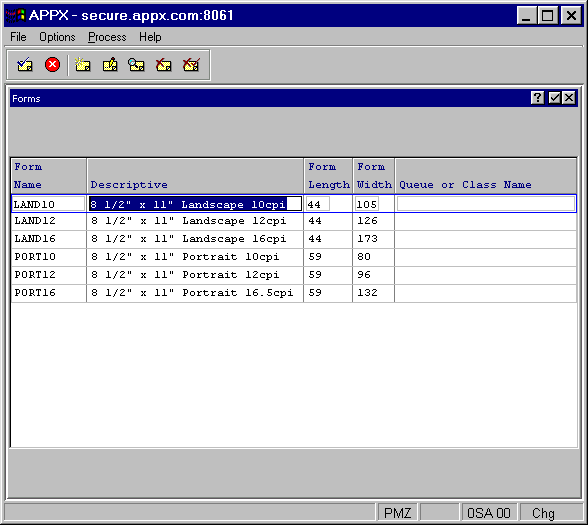Select the delete mode icon with single red X
Viewport: 588px width, 525px height.
[164, 65]
